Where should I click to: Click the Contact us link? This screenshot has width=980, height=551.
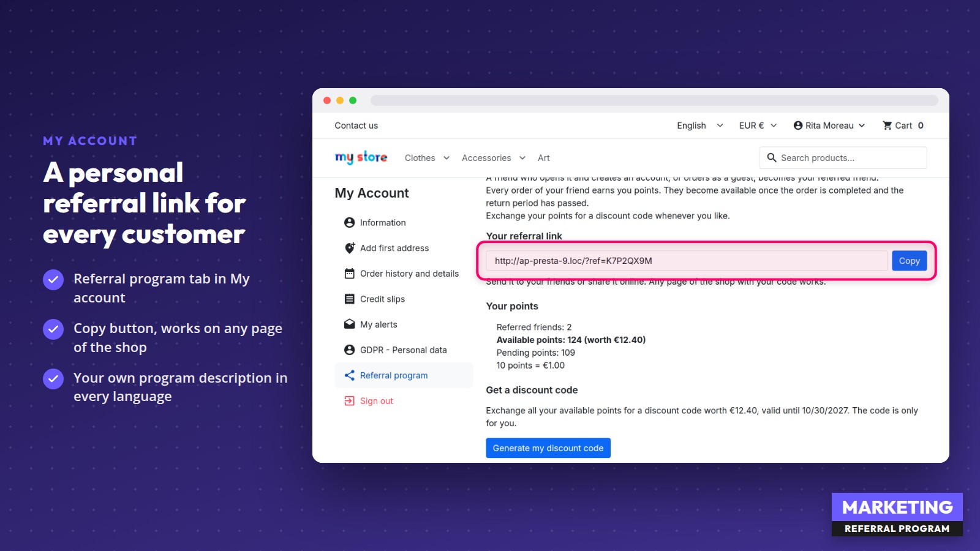(356, 126)
